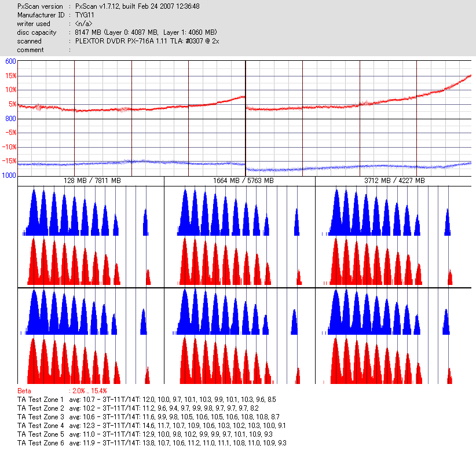Viewport: 476px width, 450px height.
Task: Click the 128 MB / 7811 MB header
Action: pyautogui.click(x=92, y=181)
